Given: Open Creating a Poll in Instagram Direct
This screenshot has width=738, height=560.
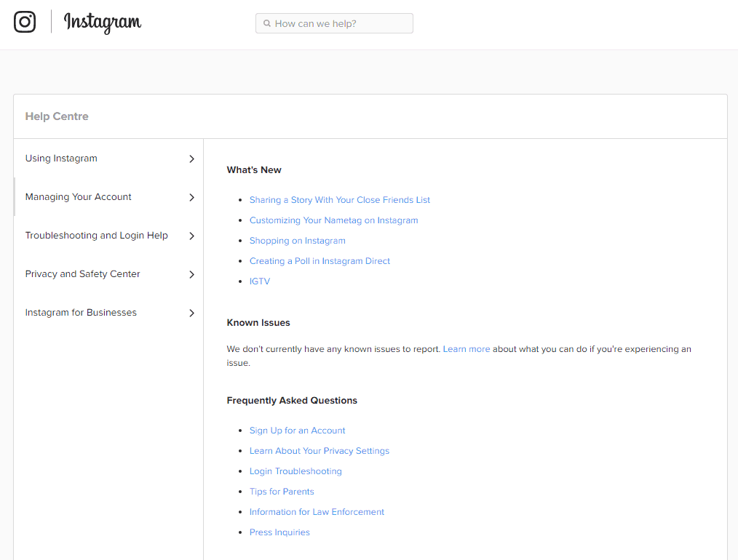Looking at the screenshot, I should point(320,261).
